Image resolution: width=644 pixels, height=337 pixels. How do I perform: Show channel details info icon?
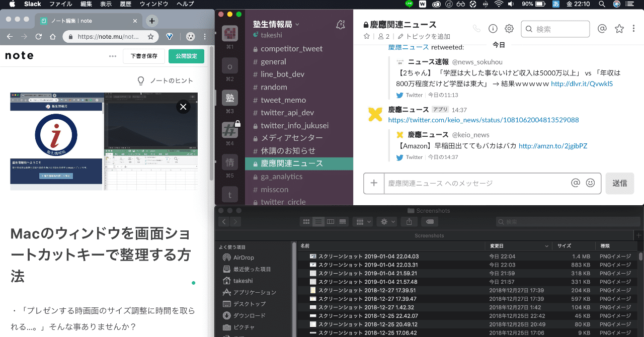[493, 29]
